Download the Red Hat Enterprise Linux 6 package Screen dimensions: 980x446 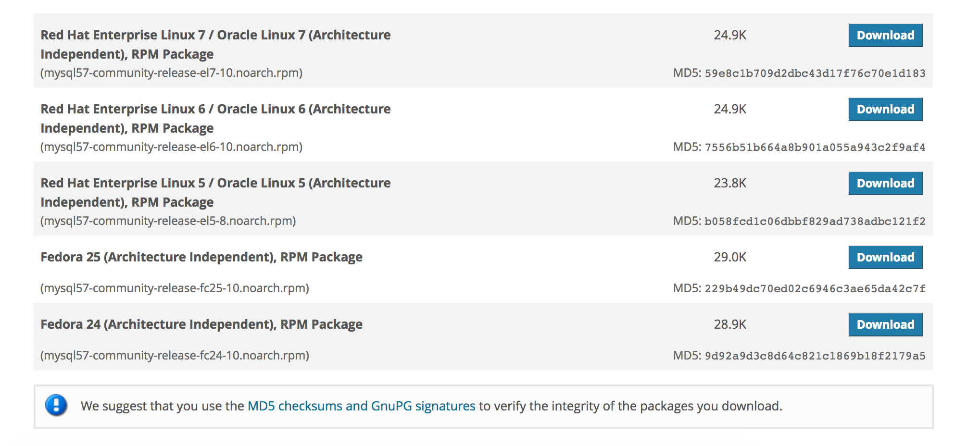885,109
